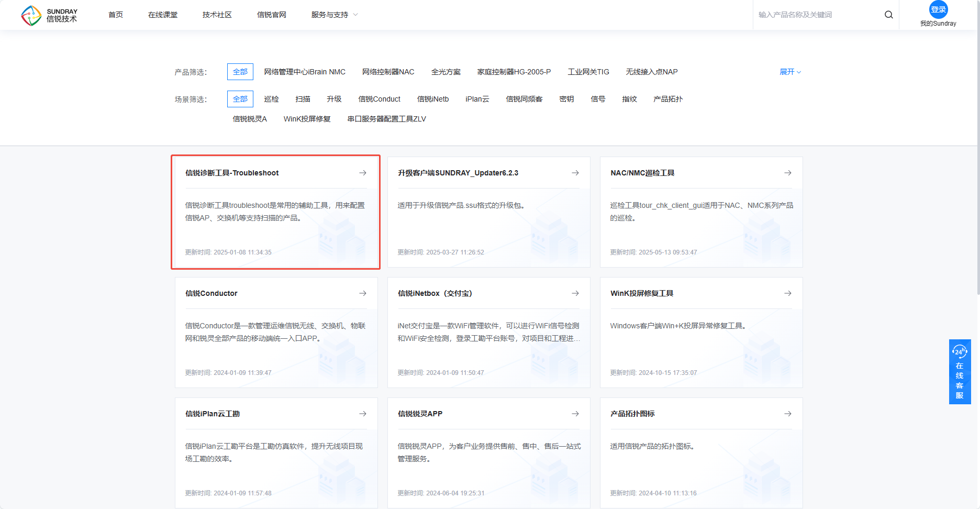
Task: Select 全部 in the product filter
Action: (x=240, y=72)
